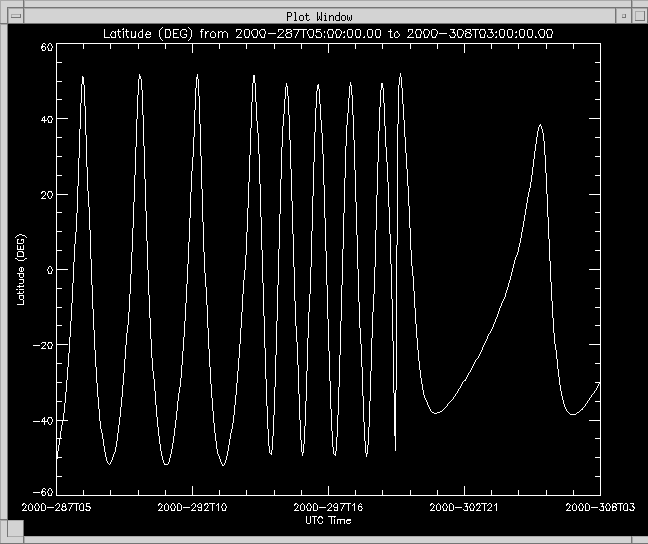Click the 2000-297T16 x-axis tick label
648x544 pixels.
329,508
